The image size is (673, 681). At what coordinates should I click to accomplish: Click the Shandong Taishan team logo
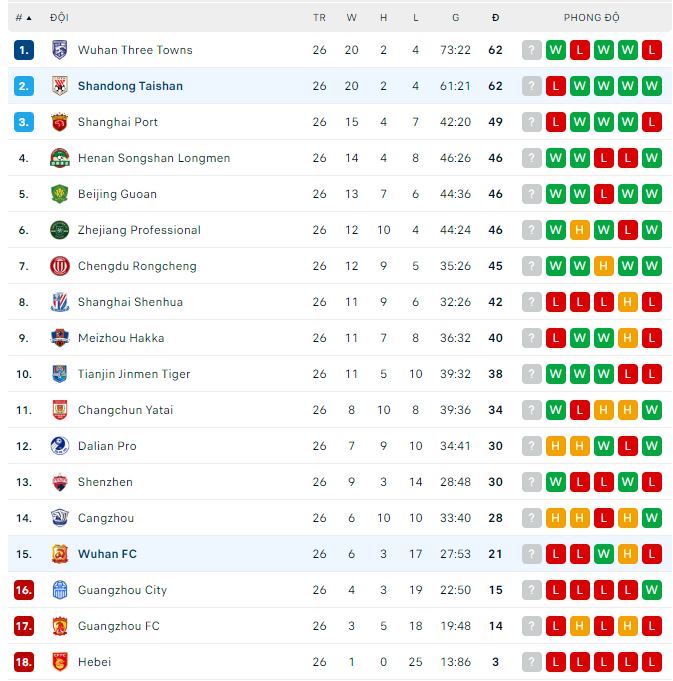coord(59,86)
